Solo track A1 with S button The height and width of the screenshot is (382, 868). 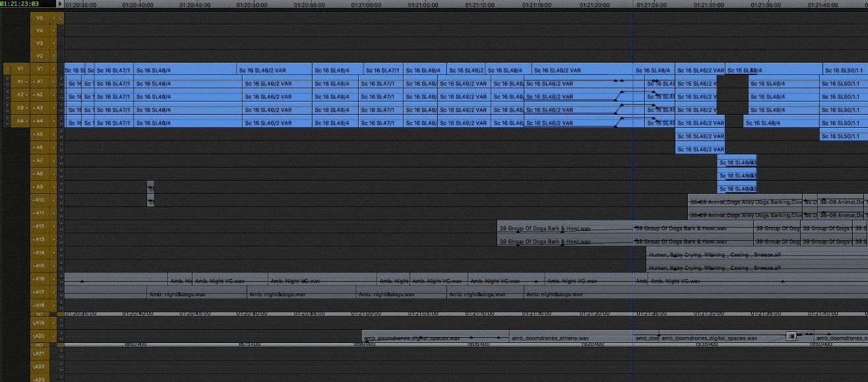coord(61,79)
